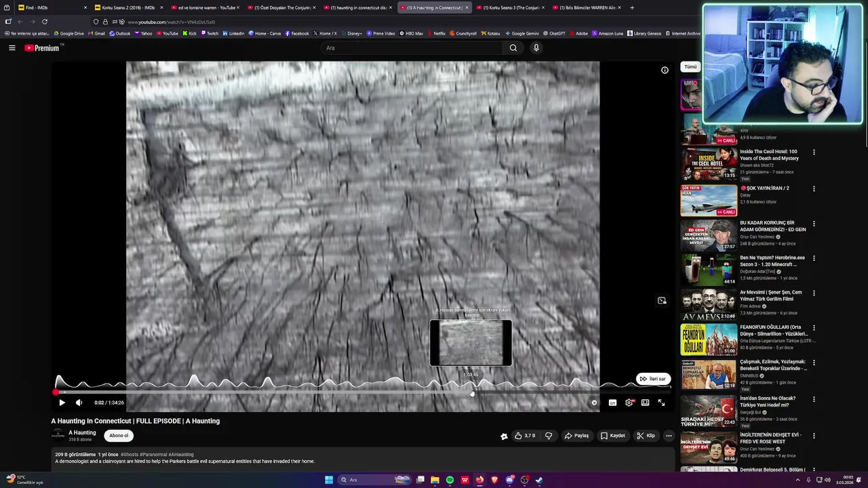Open options for FEANOR'UN OĞULLARI video

click(x=814, y=327)
